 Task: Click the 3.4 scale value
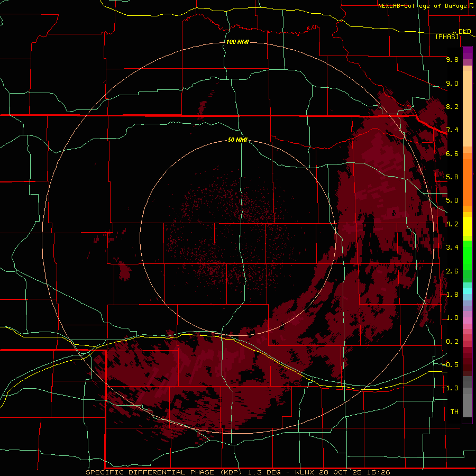[x=452, y=248]
